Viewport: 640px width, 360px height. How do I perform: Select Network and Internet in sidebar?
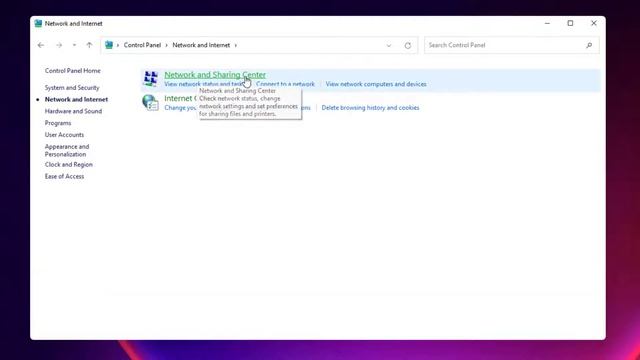76,99
